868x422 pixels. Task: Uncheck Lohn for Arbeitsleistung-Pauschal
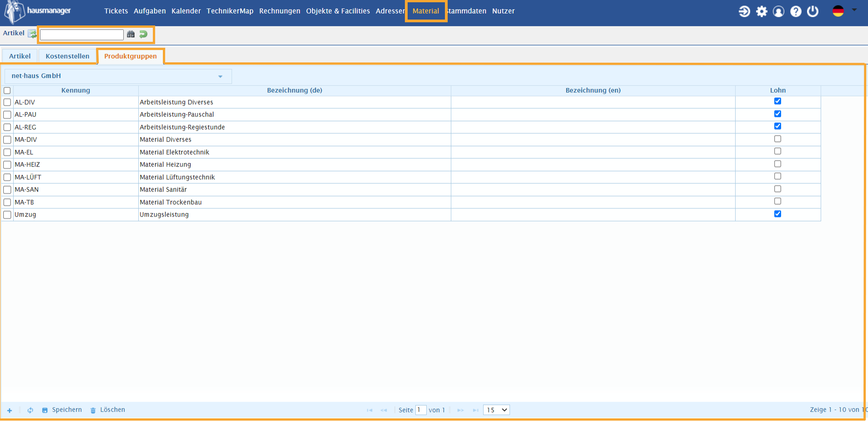pyautogui.click(x=777, y=114)
